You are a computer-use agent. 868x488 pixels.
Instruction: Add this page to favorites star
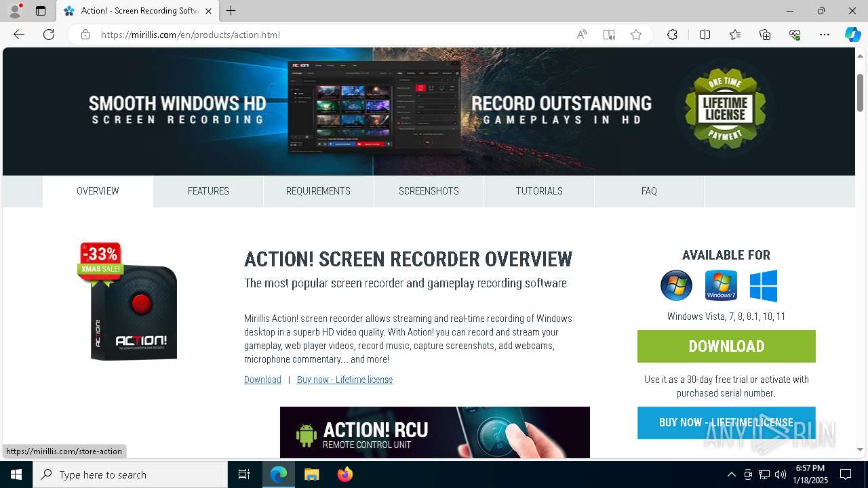tap(636, 35)
